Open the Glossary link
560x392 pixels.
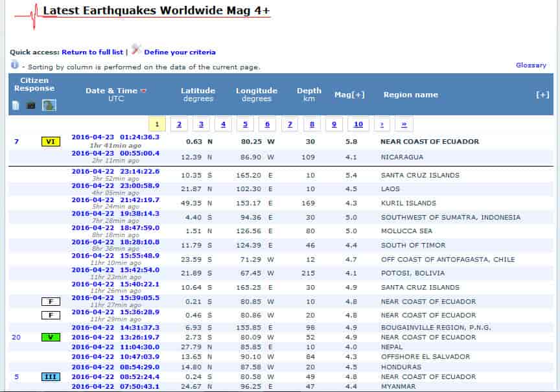click(531, 65)
